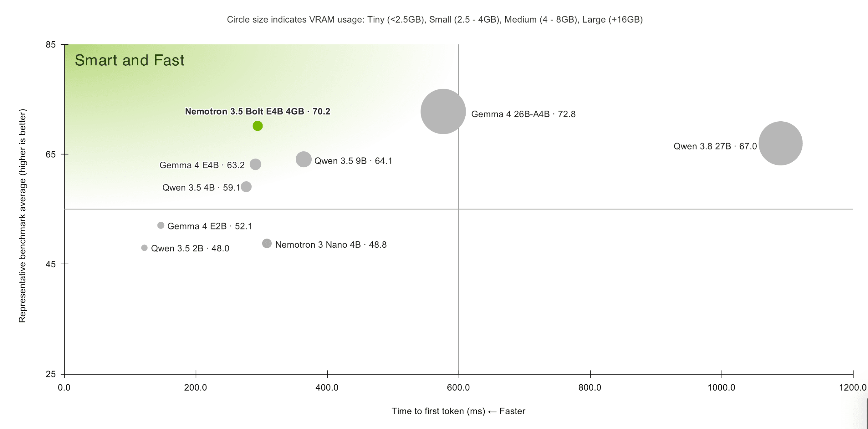Click the Gemma 4 26B-A4B · 72.8 label
The height and width of the screenshot is (429, 868).
coord(523,114)
